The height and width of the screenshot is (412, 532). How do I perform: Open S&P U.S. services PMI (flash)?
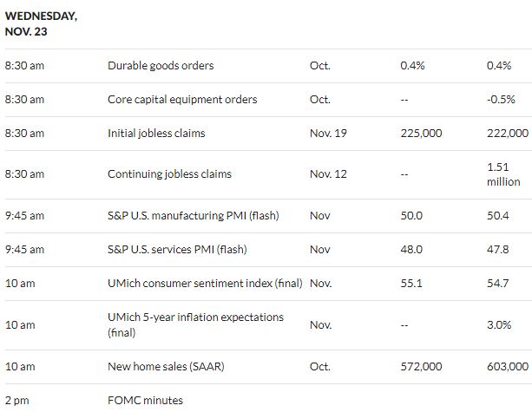[177, 250]
